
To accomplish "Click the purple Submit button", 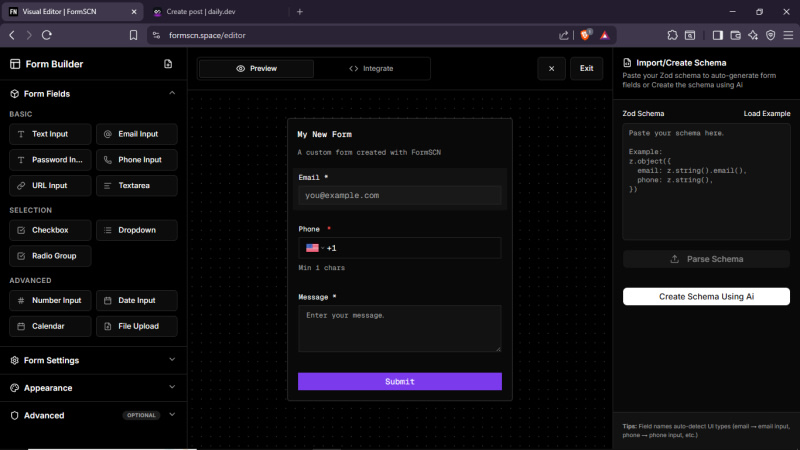I will tap(399, 382).
